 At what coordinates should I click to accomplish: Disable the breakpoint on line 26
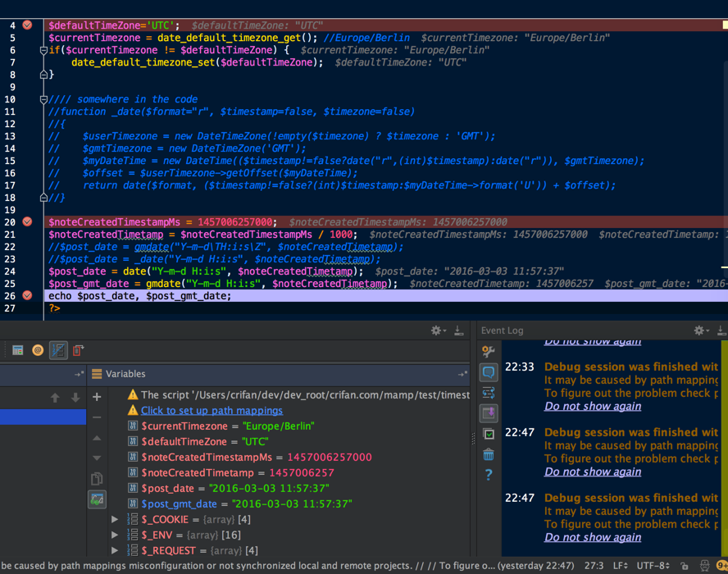pyautogui.click(x=27, y=296)
